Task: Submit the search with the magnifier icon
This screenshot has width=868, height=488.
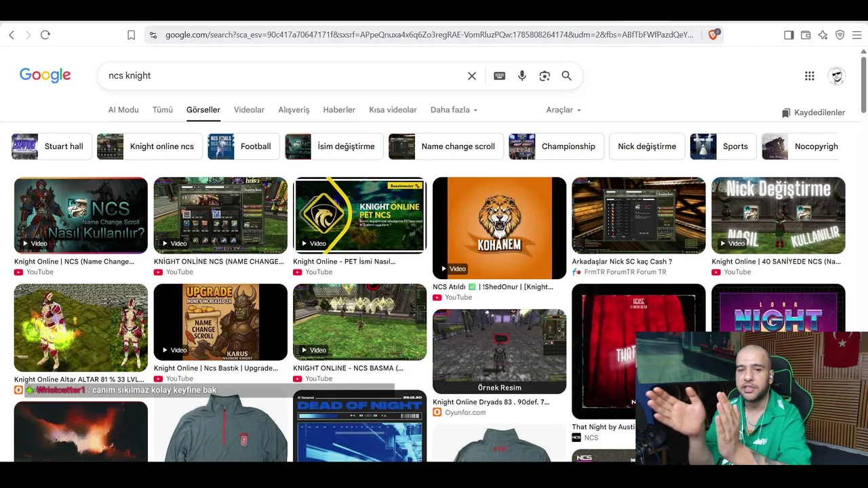Action: [567, 76]
